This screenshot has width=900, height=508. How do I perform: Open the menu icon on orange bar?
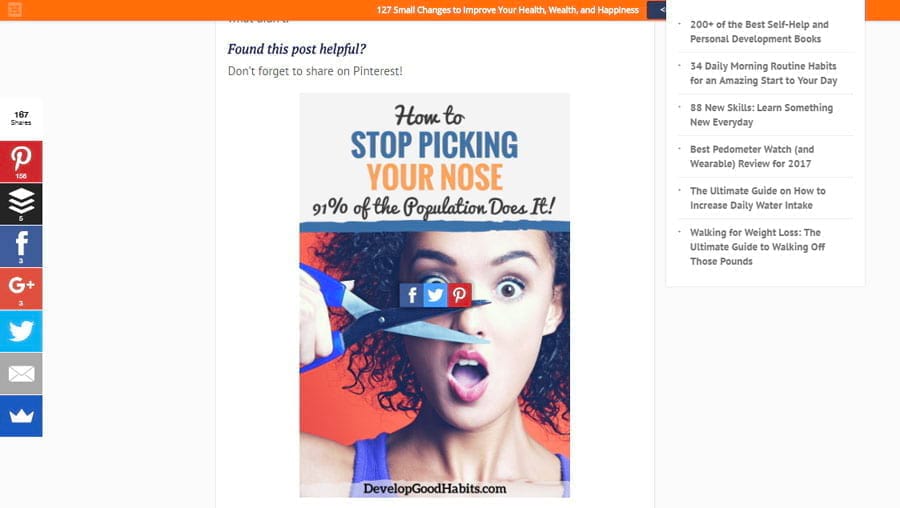tap(15, 10)
